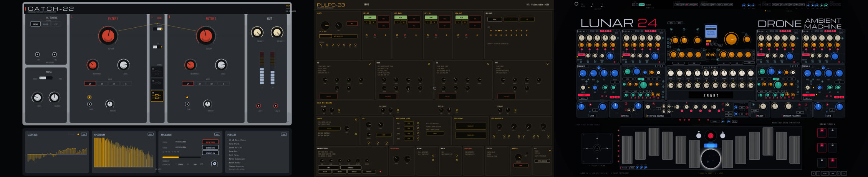Screen dimensions: 868x177
Task: Click the IN 1 input jack in Catch-22
Action: (38, 55)
